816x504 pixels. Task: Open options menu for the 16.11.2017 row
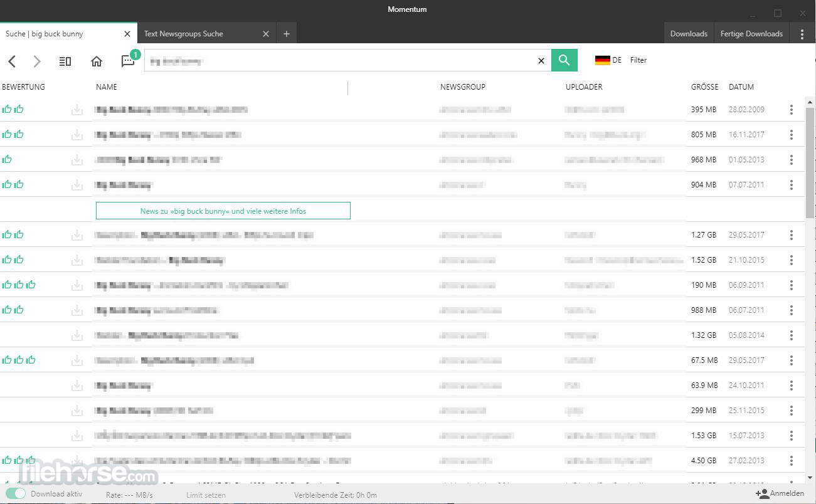click(792, 135)
